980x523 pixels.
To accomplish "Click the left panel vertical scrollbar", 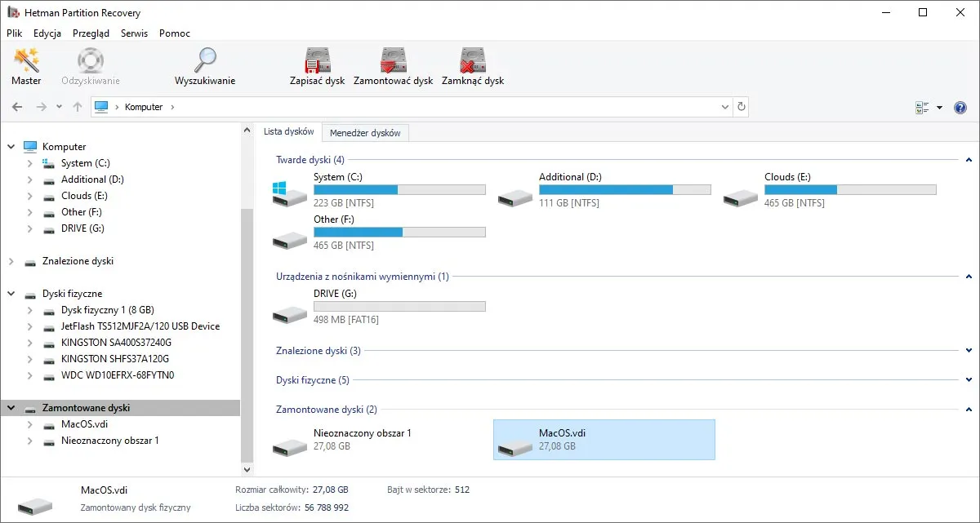I will [247, 326].
